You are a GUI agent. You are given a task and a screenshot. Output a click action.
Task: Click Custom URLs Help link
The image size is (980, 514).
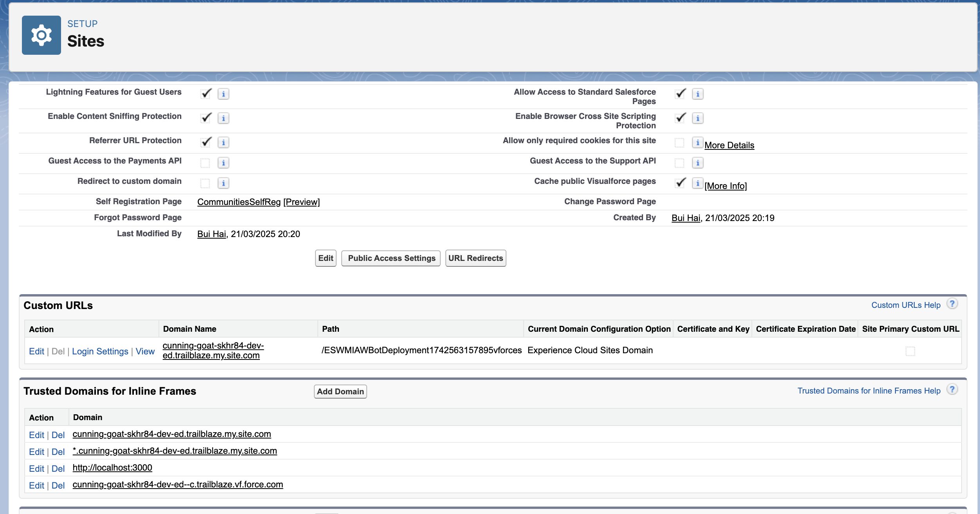click(x=906, y=305)
